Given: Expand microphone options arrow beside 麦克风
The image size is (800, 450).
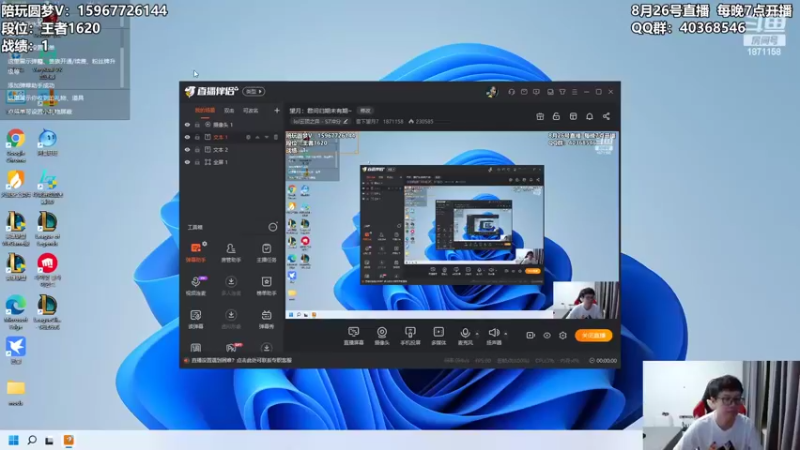Looking at the screenshot, I should 477,334.
